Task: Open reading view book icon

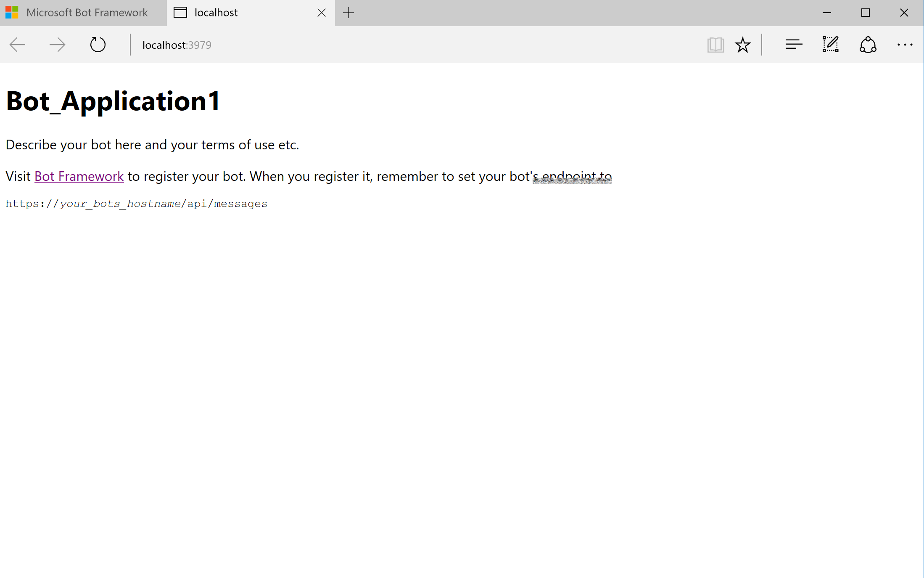Action: click(715, 45)
